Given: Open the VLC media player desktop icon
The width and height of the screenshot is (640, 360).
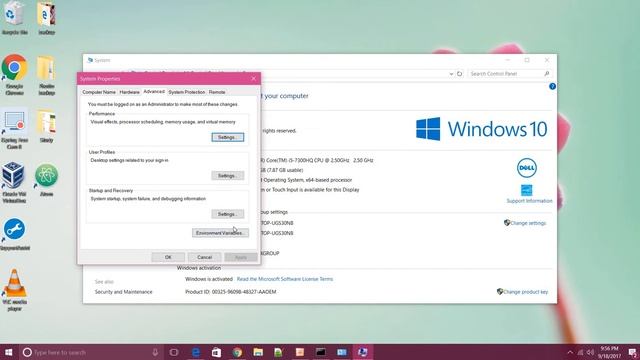Looking at the screenshot, I should click(x=15, y=290).
